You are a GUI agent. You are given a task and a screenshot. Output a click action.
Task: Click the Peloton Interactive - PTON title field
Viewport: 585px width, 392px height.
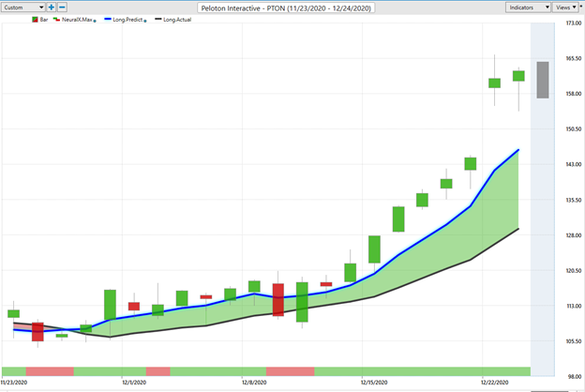[286, 8]
